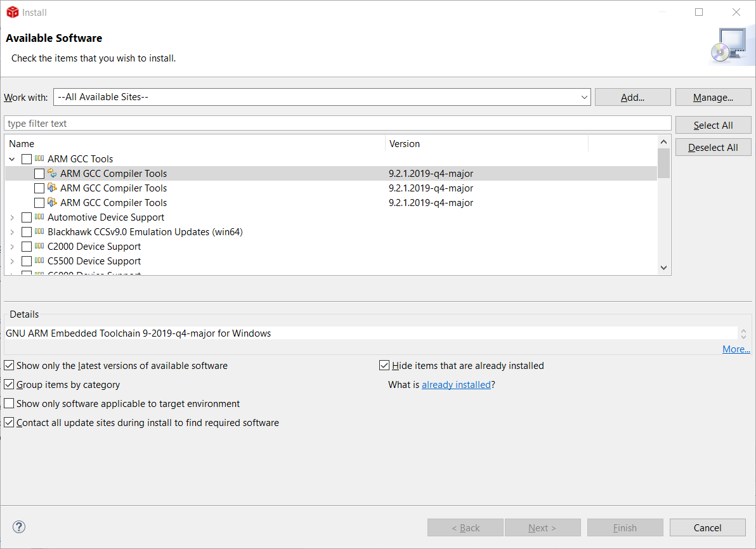Toggle Hide items that are already installed
The width and height of the screenshot is (756, 549).
pos(384,365)
